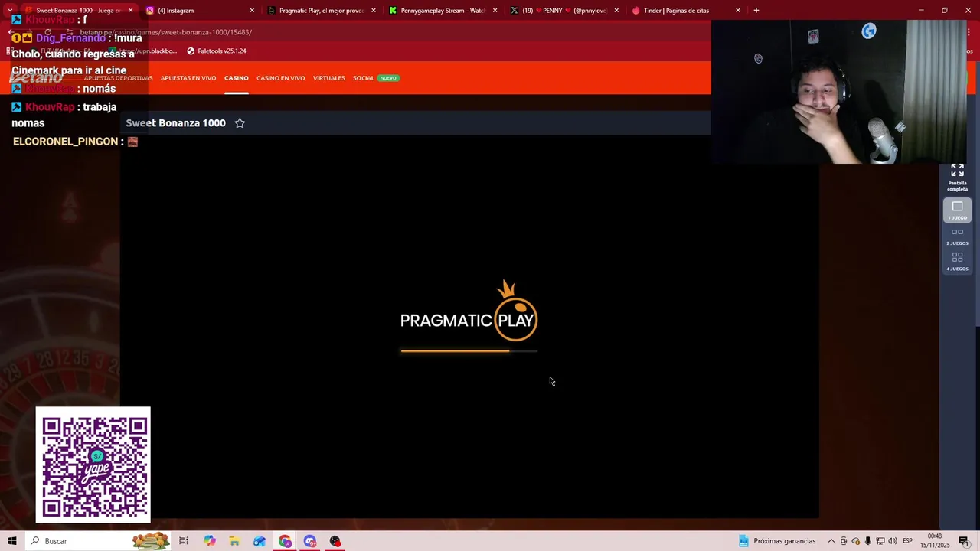Open the Próximas ganancias widget

coord(777,541)
